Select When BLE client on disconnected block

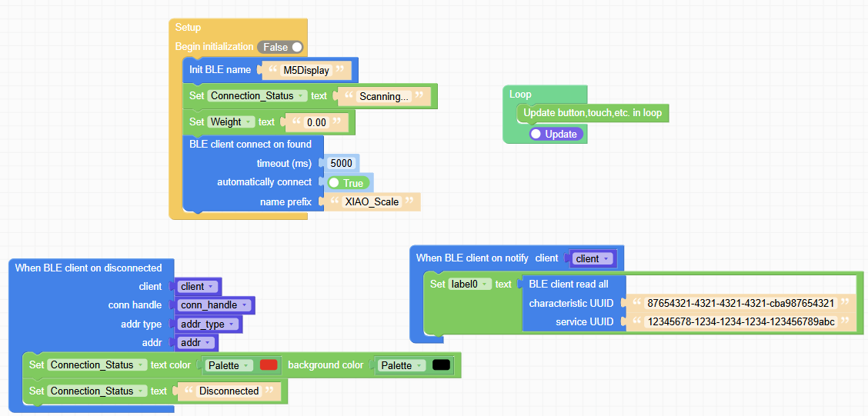[88, 268]
